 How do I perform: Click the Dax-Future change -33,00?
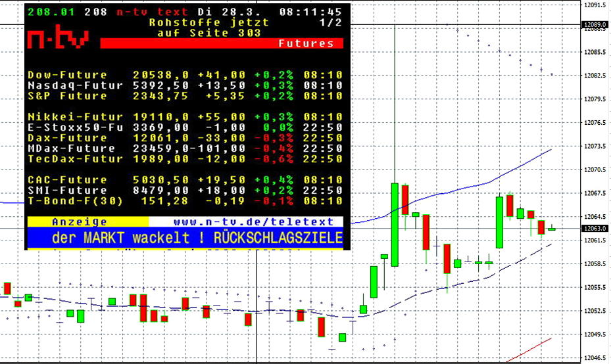click(222, 138)
